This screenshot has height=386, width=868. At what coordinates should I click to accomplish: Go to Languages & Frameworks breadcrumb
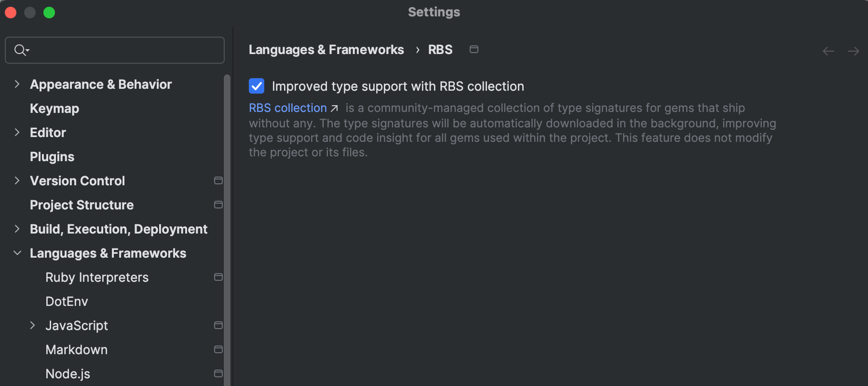pos(326,50)
